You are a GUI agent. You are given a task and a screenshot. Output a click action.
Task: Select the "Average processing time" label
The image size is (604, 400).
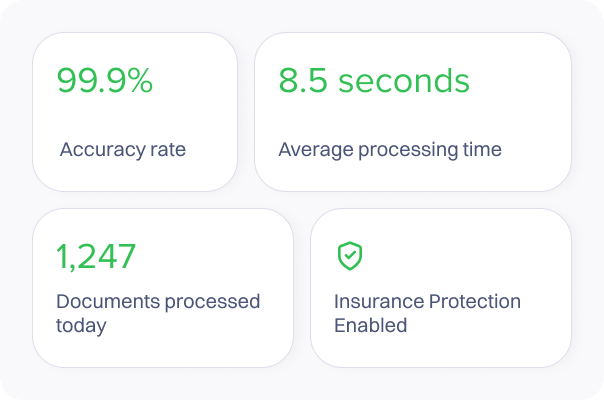(390, 150)
